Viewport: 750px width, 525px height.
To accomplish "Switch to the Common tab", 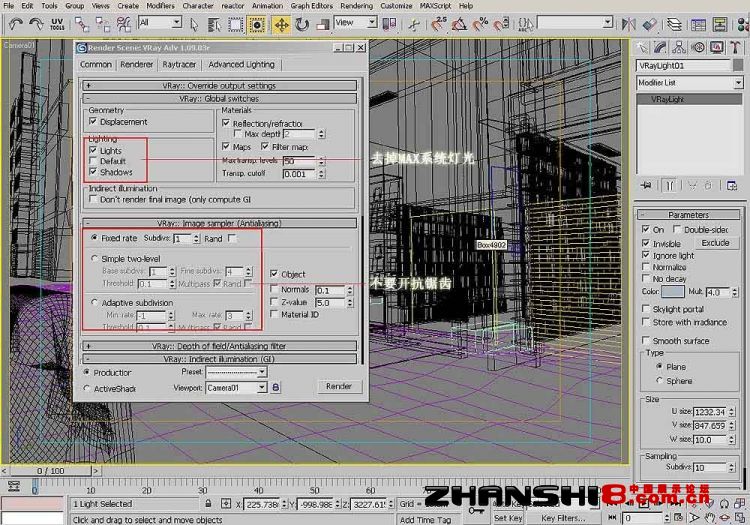I will tap(96, 65).
